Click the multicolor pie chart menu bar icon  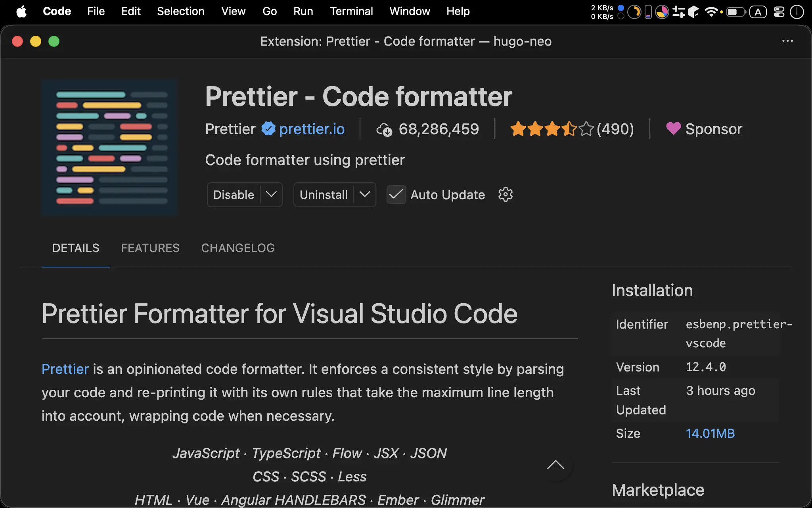[662, 12]
